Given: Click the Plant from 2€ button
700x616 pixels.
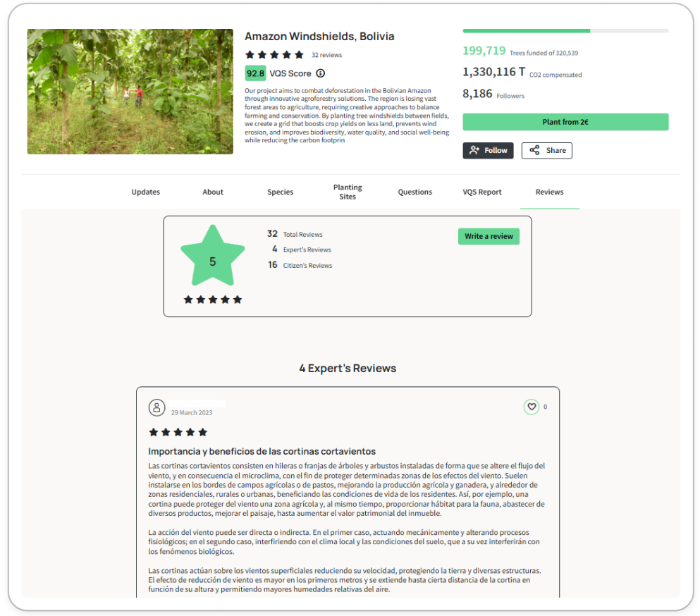Looking at the screenshot, I should click(x=565, y=122).
